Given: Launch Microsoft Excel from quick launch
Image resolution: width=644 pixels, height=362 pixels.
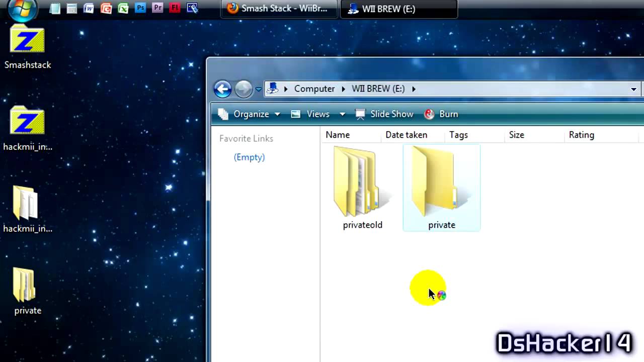Looking at the screenshot, I should coord(123,9).
